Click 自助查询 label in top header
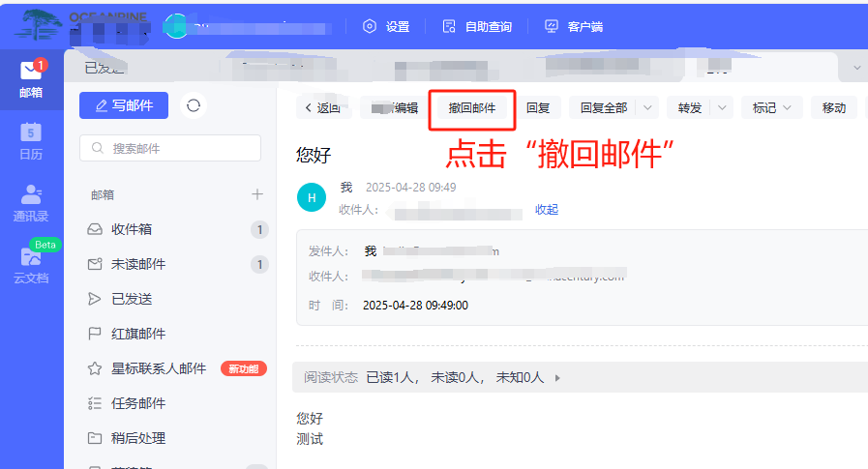The width and height of the screenshot is (868, 469). [x=489, y=26]
